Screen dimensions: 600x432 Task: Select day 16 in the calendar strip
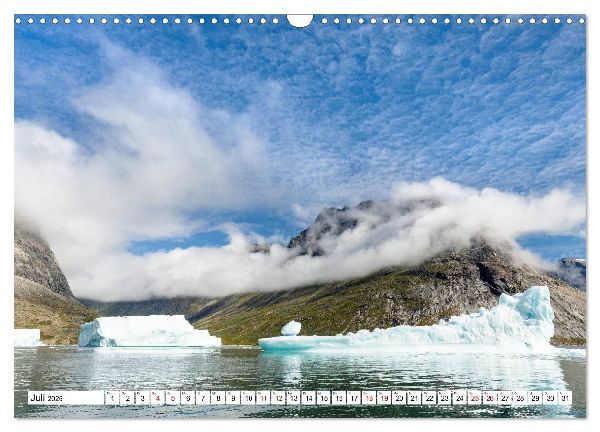pyautogui.click(x=339, y=398)
